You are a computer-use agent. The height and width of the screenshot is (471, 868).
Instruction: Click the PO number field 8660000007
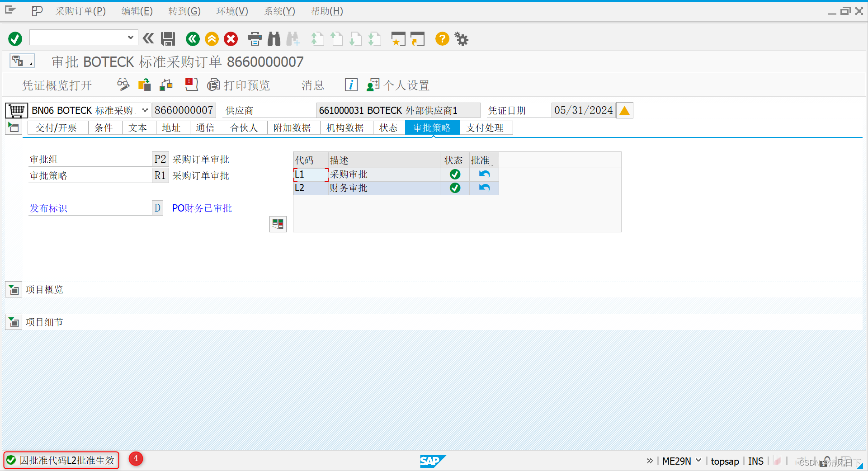pos(184,110)
